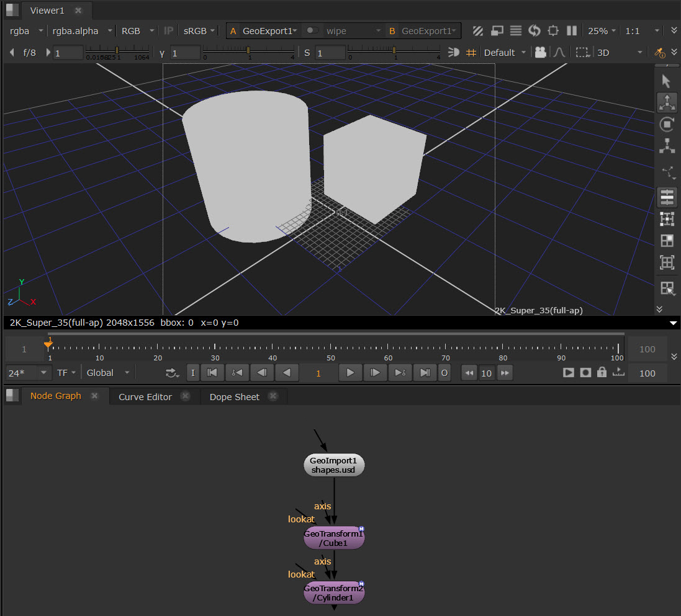Select the GeoImport1 shapes.usd node
The height and width of the screenshot is (616, 681).
[333, 465]
